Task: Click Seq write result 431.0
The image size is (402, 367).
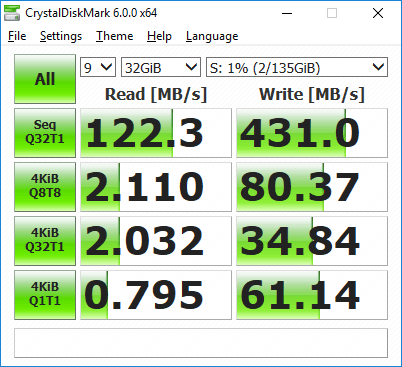Action: coord(312,133)
